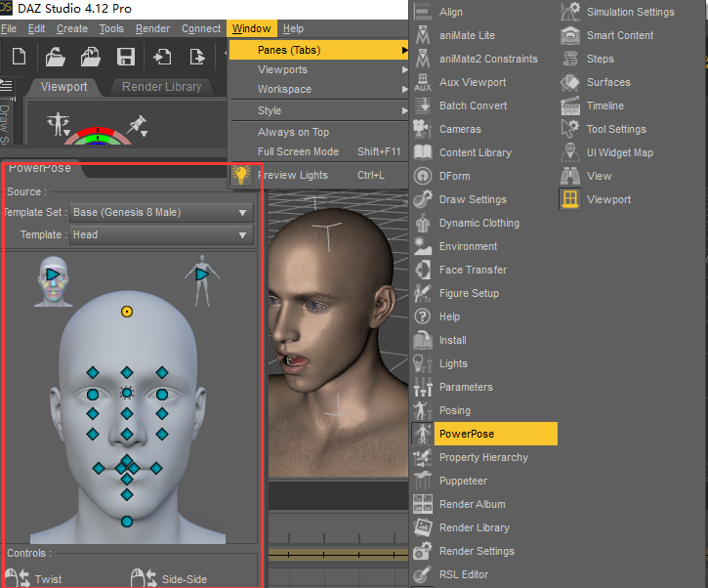Screen dimensions: 708x588
Task: Click the Dynamic Clothing shirt icon
Action: [x=423, y=223]
